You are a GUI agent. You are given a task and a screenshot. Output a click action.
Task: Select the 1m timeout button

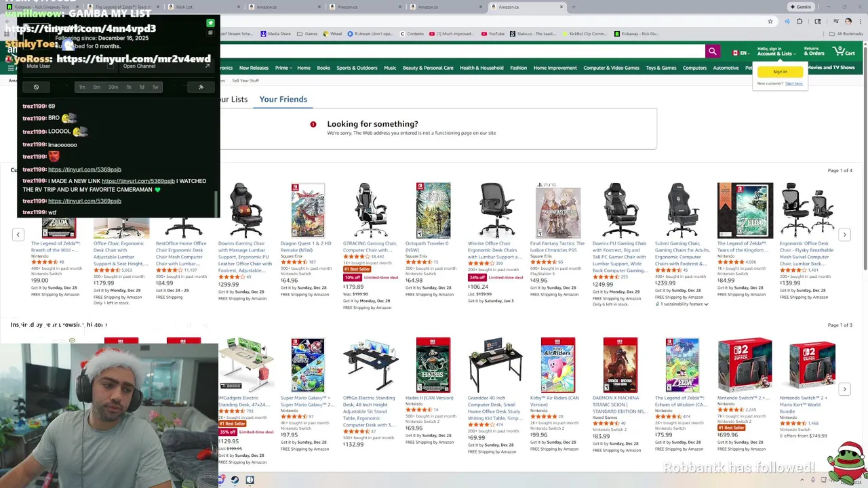point(81,87)
